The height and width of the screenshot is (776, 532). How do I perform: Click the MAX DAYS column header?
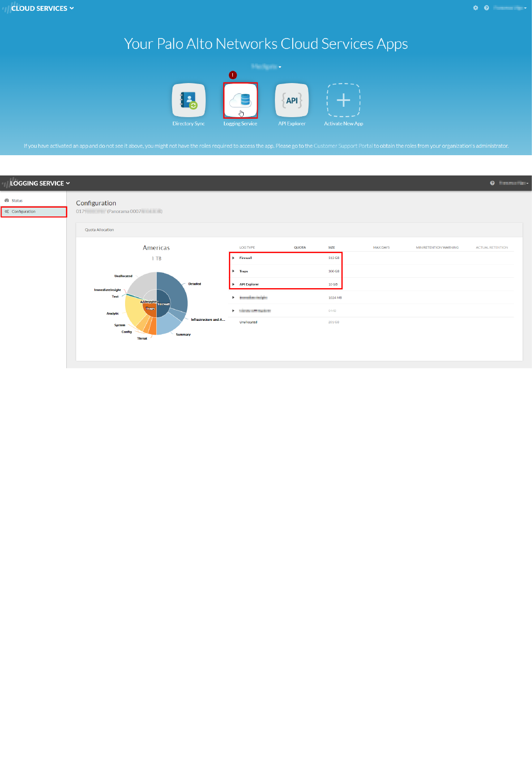[x=381, y=248]
